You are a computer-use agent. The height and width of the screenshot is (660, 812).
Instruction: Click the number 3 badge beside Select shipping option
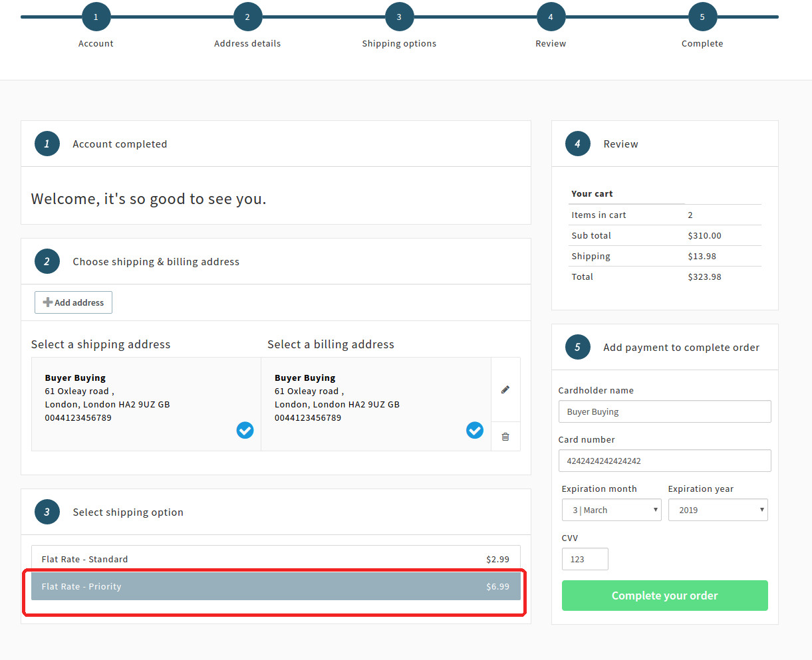[47, 512]
